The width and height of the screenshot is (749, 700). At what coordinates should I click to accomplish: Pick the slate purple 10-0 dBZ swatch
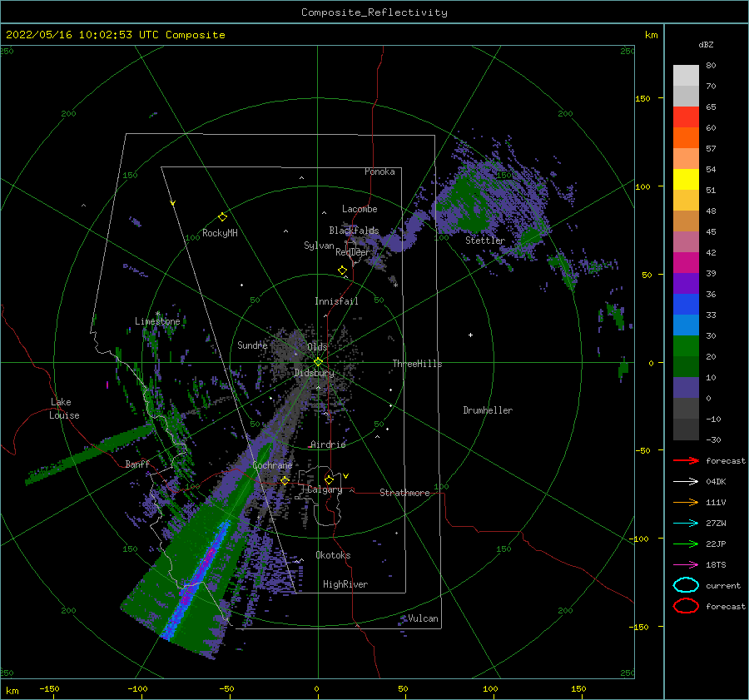click(686, 388)
